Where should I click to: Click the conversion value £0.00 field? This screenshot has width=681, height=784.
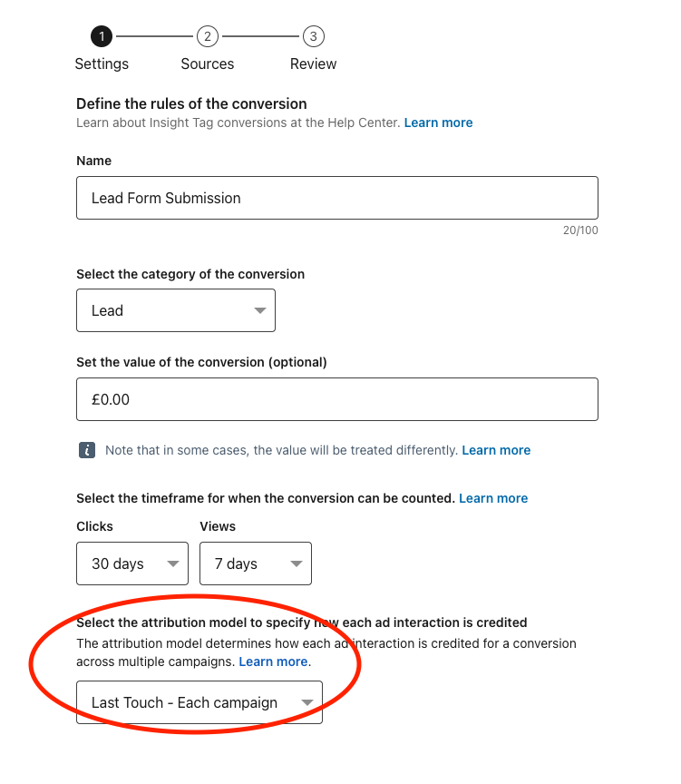tap(336, 399)
